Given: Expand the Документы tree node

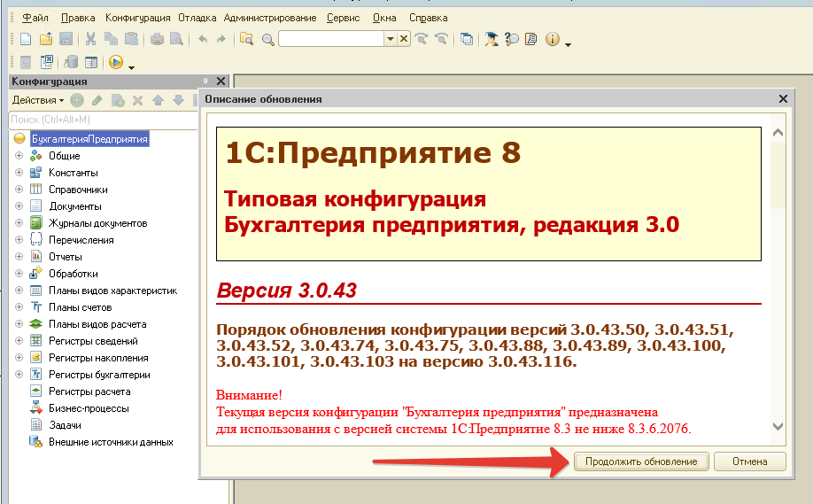Looking at the screenshot, I should [x=19, y=205].
